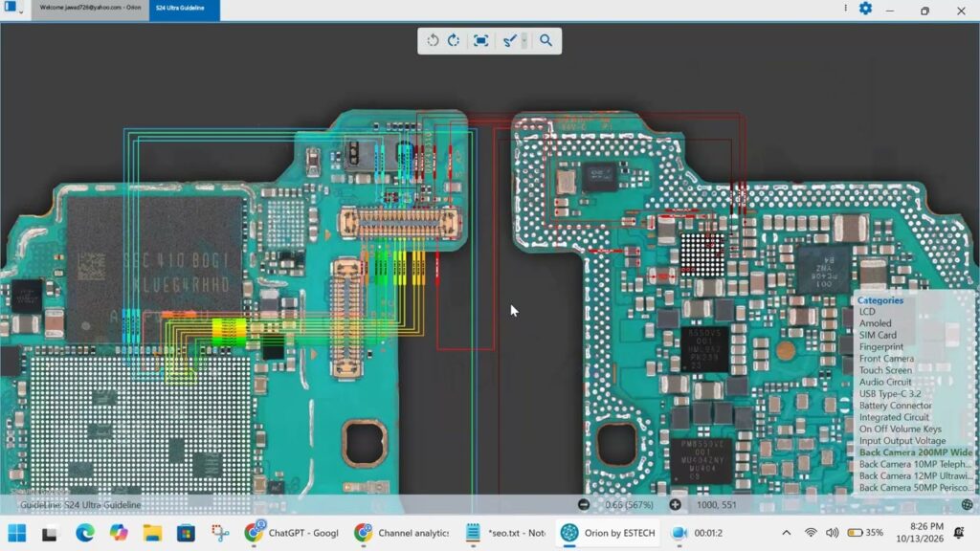The image size is (980, 551).
Task: Fit the board to screen
Action: click(480, 40)
